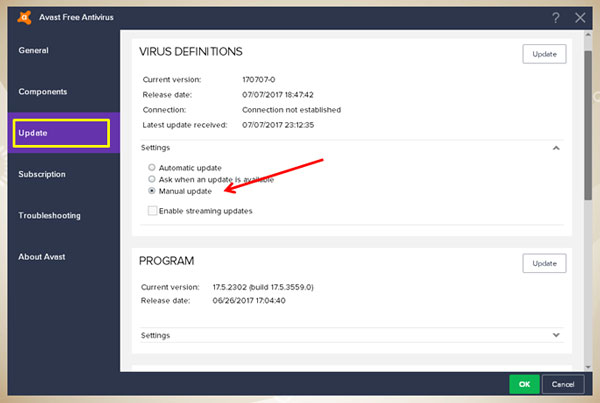Click program release date 06/26/2017 17:04:40
The height and width of the screenshot is (403, 600).
pyautogui.click(x=249, y=300)
